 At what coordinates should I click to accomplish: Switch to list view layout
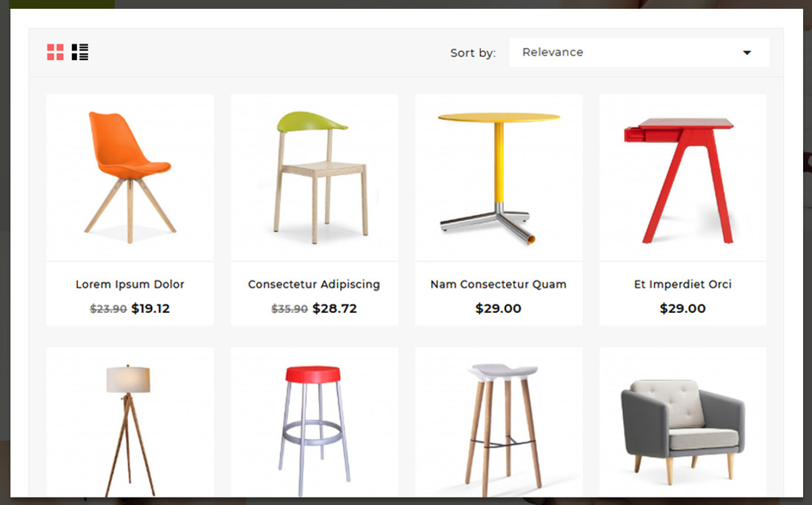pyautogui.click(x=80, y=53)
